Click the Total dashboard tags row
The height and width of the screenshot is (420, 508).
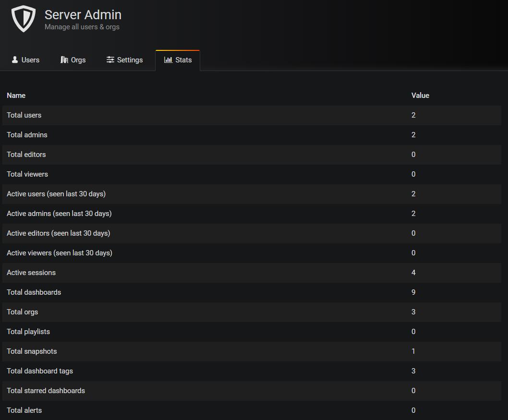pos(40,371)
